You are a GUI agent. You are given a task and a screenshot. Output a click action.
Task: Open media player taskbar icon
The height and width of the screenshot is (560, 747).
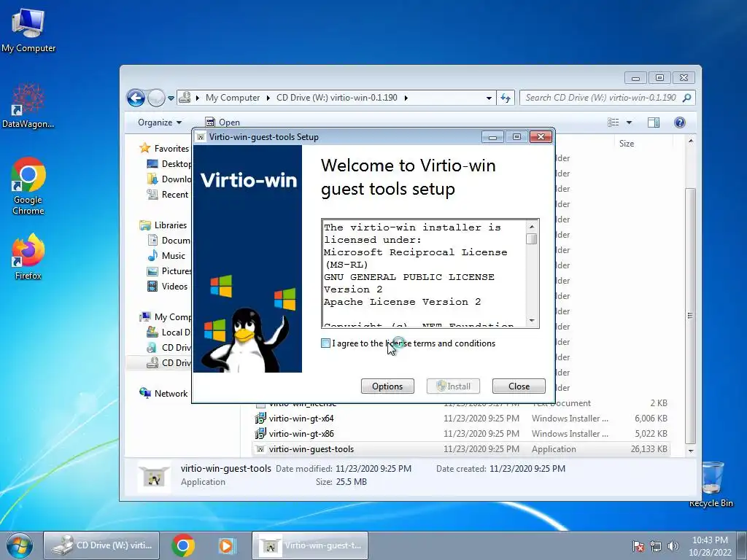tap(227, 545)
